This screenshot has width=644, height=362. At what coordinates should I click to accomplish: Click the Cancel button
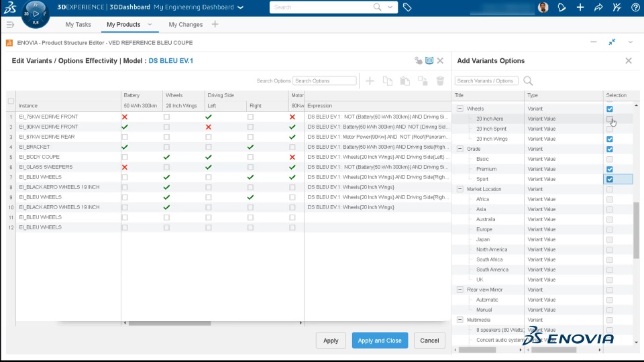pos(429,341)
